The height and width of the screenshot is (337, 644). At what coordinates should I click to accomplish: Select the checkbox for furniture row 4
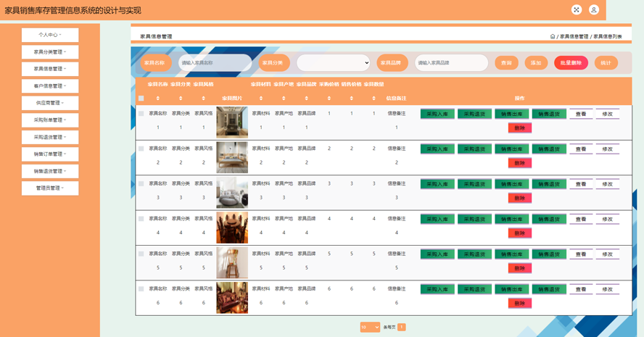[x=141, y=219]
